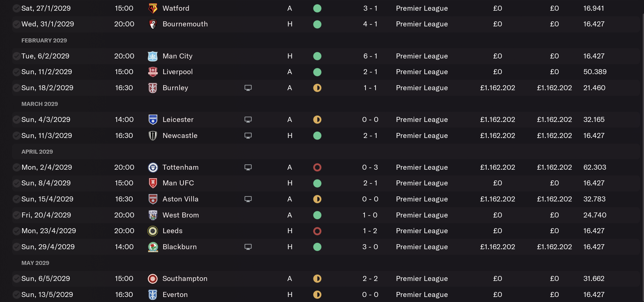Select the Southampton fixture row
This screenshot has width=644, height=302.
tap(326, 279)
